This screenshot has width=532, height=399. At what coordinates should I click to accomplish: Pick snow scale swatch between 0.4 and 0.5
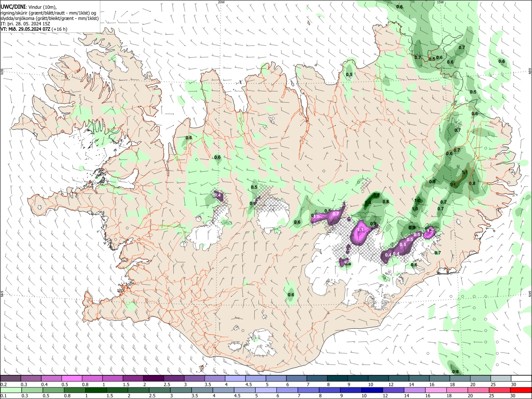51,378
